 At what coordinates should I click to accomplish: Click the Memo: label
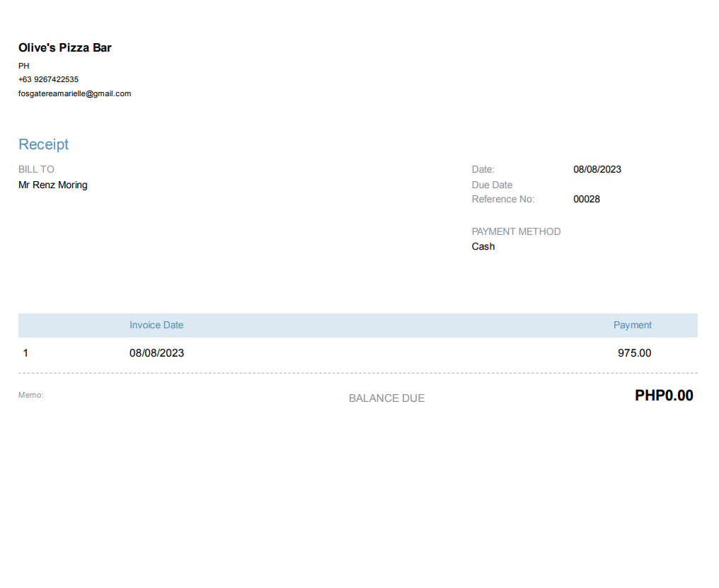(30, 395)
